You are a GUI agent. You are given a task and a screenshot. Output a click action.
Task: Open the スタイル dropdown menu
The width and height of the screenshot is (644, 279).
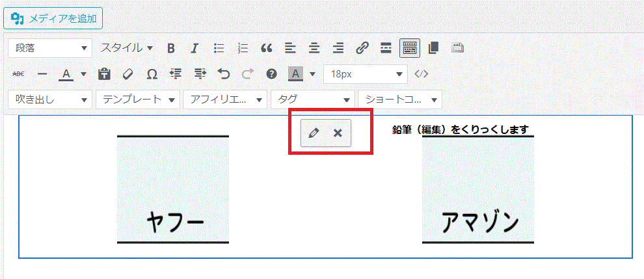click(x=126, y=49)
